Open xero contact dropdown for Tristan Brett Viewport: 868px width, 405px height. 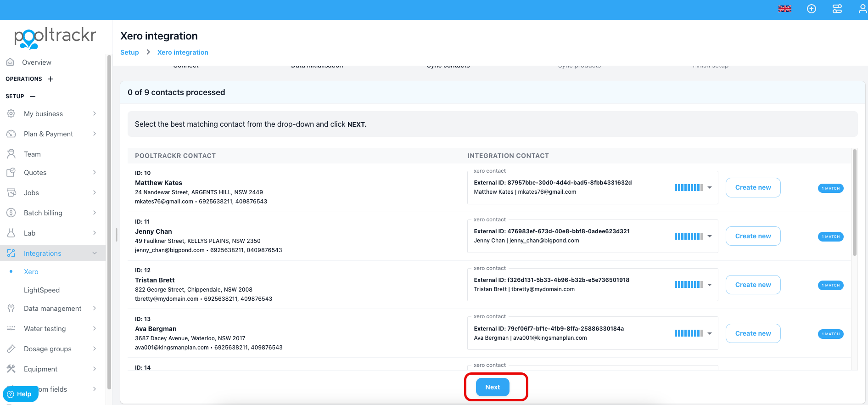pos(710,285)
